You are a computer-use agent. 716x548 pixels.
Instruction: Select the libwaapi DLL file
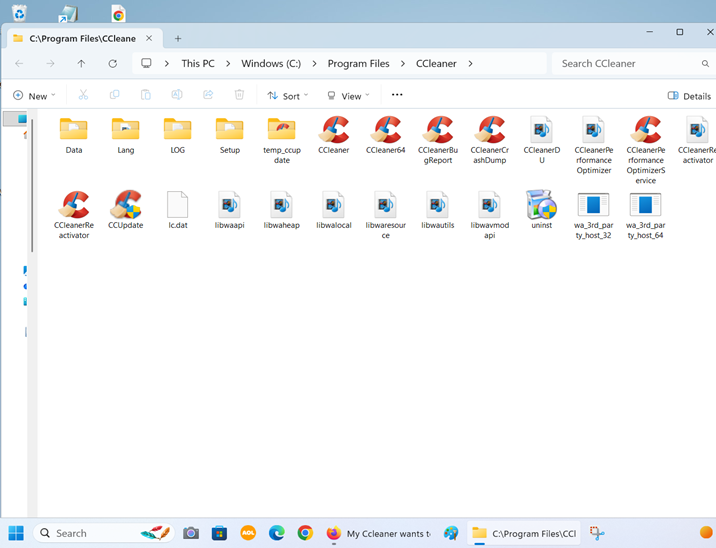point(230,205)
